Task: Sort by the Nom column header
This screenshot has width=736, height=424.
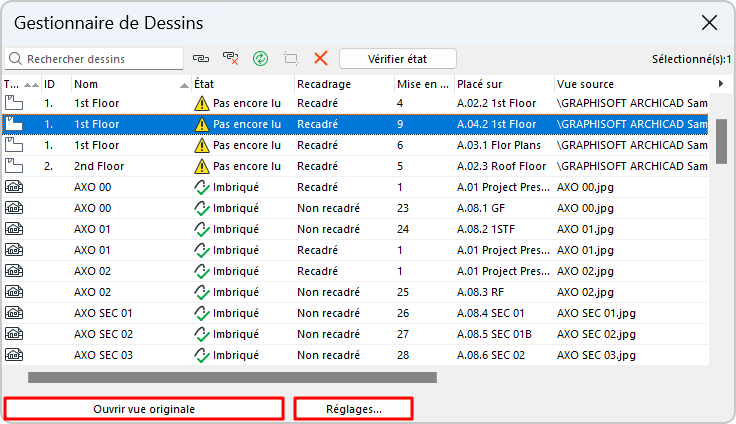Action: coord(131,84)
